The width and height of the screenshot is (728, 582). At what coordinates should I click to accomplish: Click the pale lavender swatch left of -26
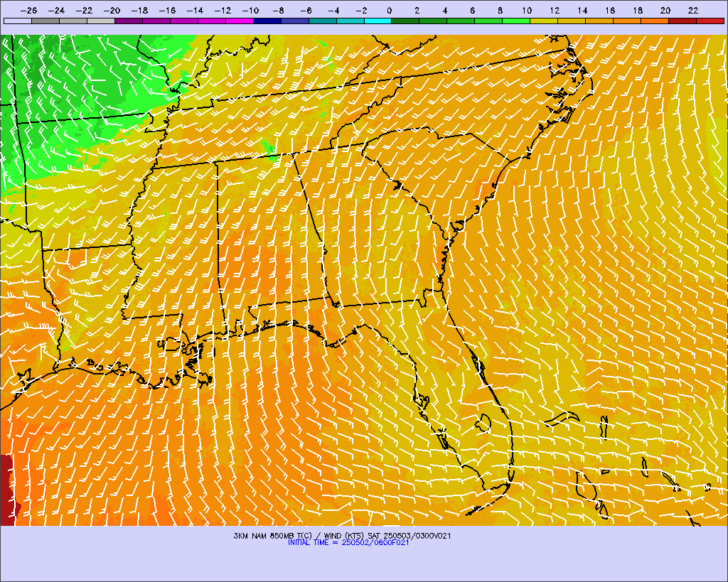pyautogui.click(x=18, y=21)
